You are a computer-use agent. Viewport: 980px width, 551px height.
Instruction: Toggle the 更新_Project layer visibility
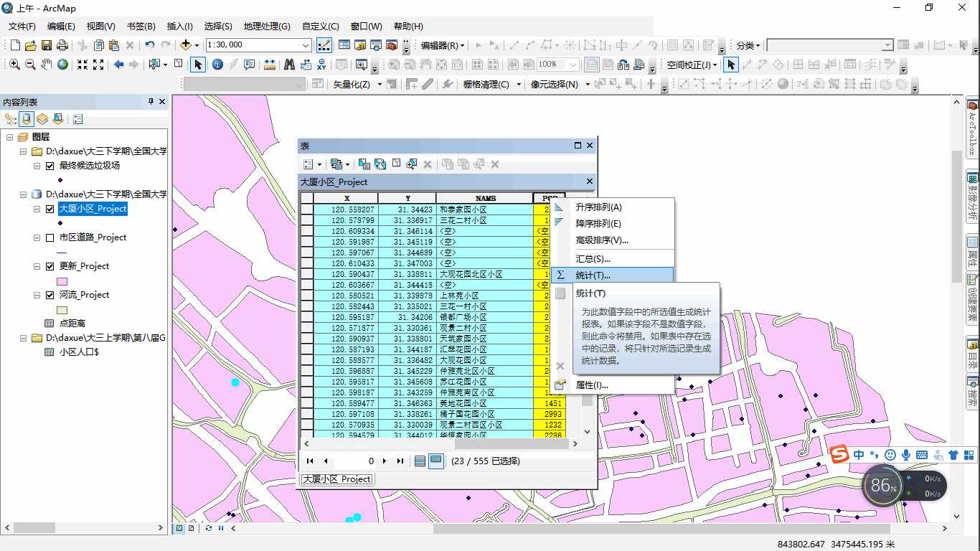pos(50,266)
